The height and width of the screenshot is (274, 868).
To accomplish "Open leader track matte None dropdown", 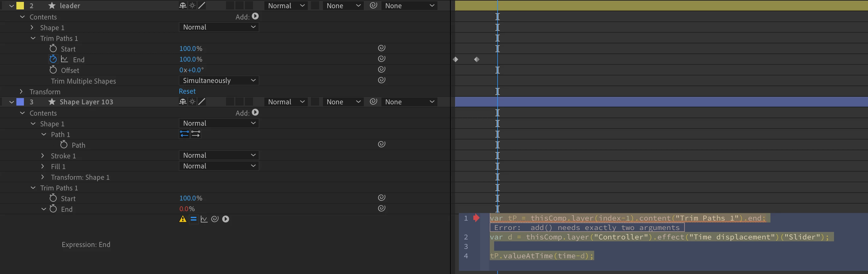I will point(343,6).
